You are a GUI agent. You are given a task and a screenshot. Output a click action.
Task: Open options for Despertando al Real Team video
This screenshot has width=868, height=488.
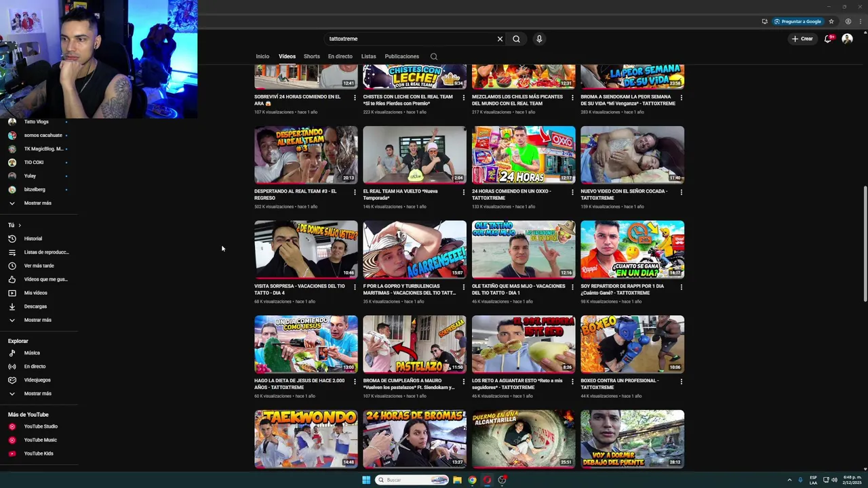355,192
